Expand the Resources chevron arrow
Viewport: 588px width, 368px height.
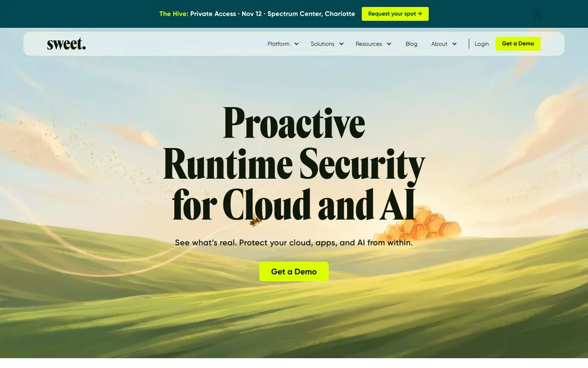click(x=389, y=44)
